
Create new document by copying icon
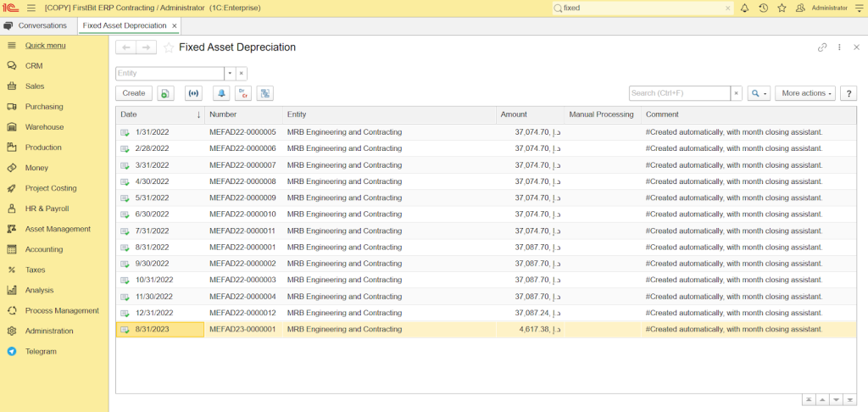165,93
